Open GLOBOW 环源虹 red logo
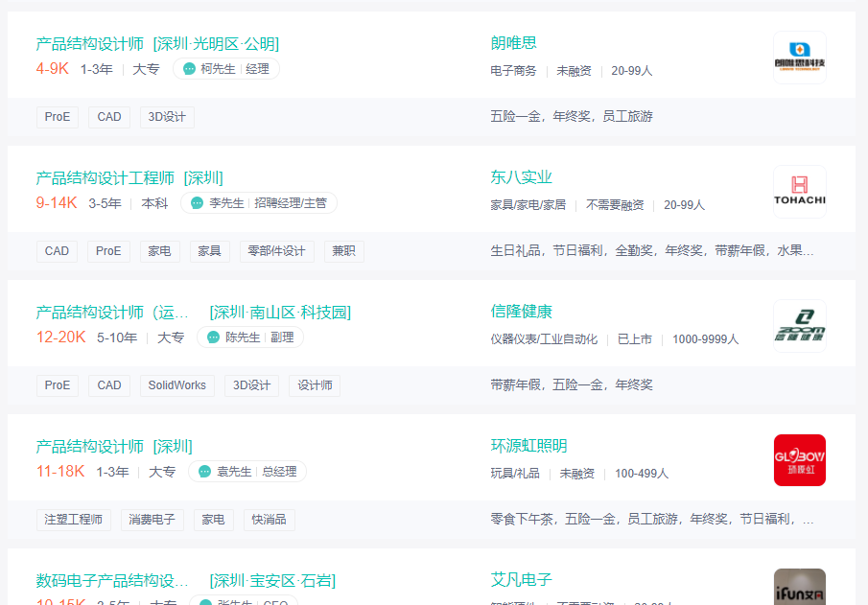The height and width of the screenshot is (605, 868). click(x=799, y=460)
